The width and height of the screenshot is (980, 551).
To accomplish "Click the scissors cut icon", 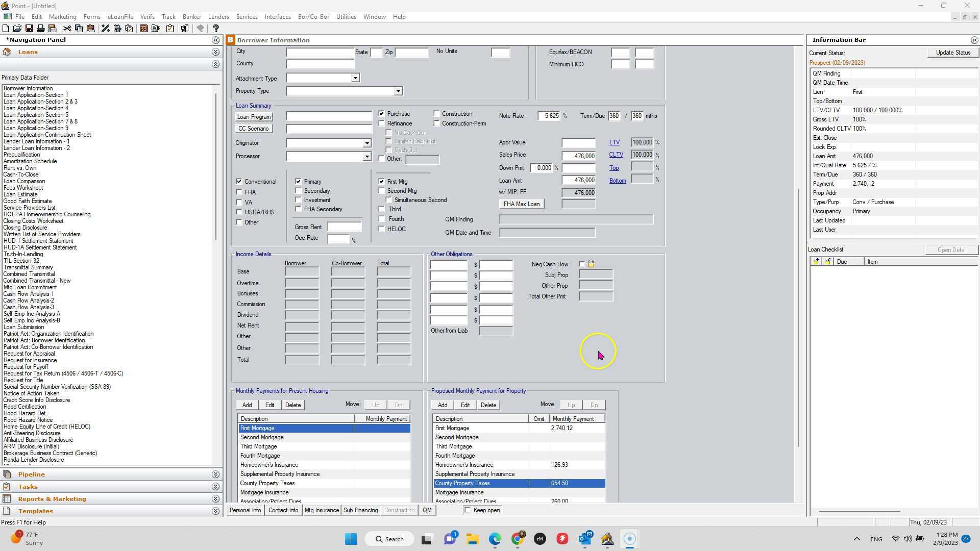I will pyautogui.click(x=67, y=29).
